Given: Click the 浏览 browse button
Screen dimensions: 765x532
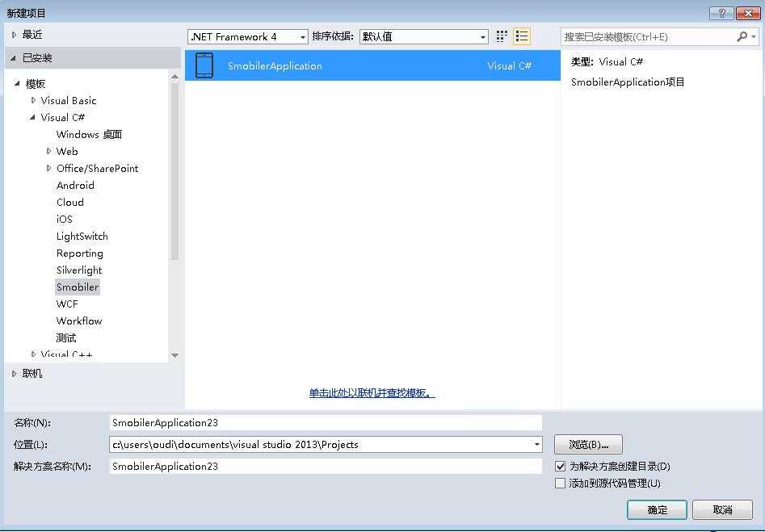Looking at the screenshot, I should (588, 444).
